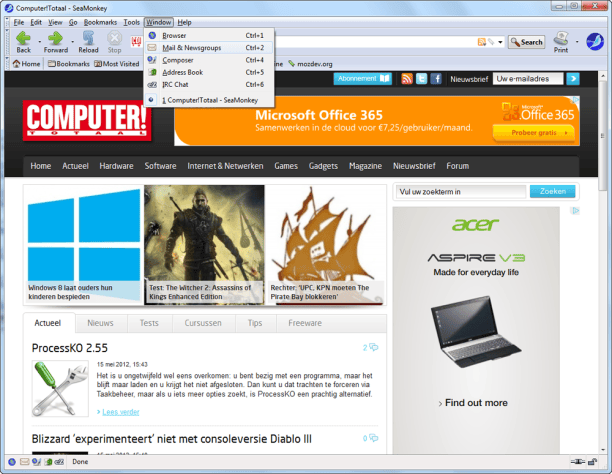Open the address bar history dropdown arrow
Viewport: 612px width, 474px height.
500,42
